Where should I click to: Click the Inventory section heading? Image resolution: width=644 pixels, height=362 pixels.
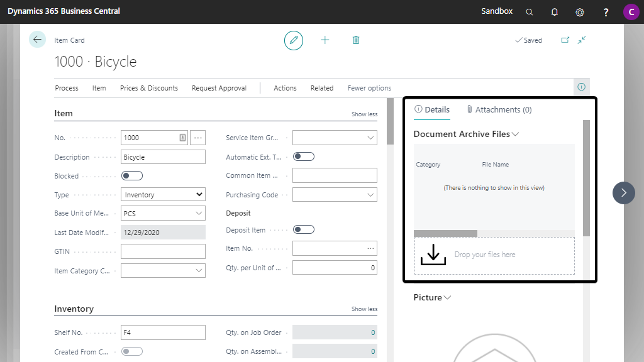click(x=74, y=309)
